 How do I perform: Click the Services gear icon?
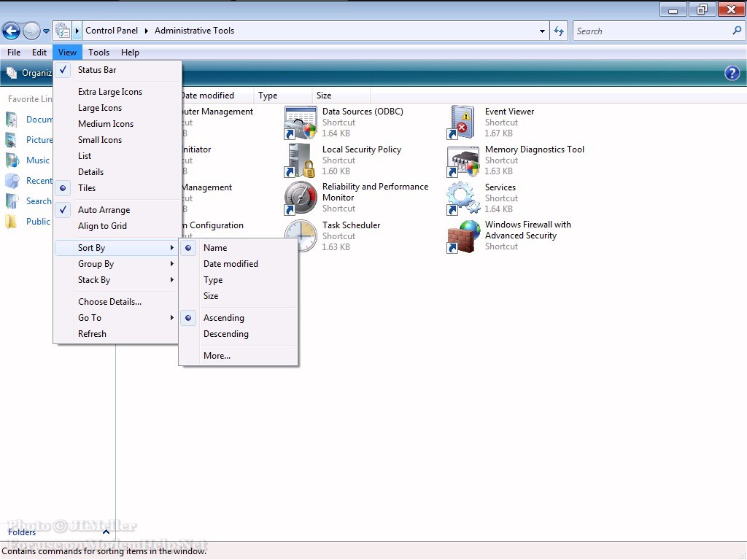tap(462, 198)
